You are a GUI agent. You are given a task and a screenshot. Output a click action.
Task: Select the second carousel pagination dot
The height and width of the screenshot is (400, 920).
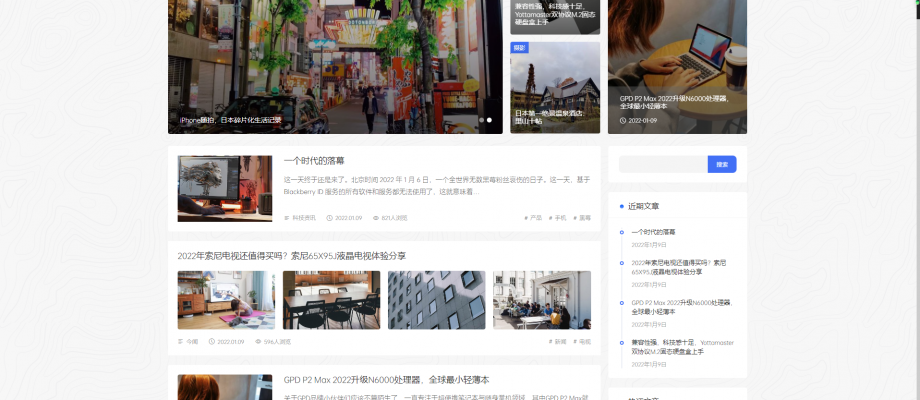(489, 120)
